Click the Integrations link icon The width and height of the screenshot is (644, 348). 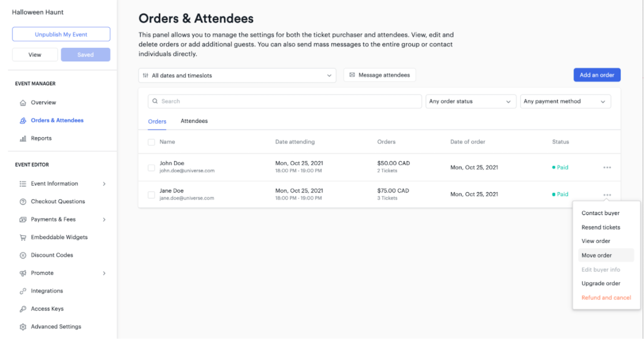point(23,292)
